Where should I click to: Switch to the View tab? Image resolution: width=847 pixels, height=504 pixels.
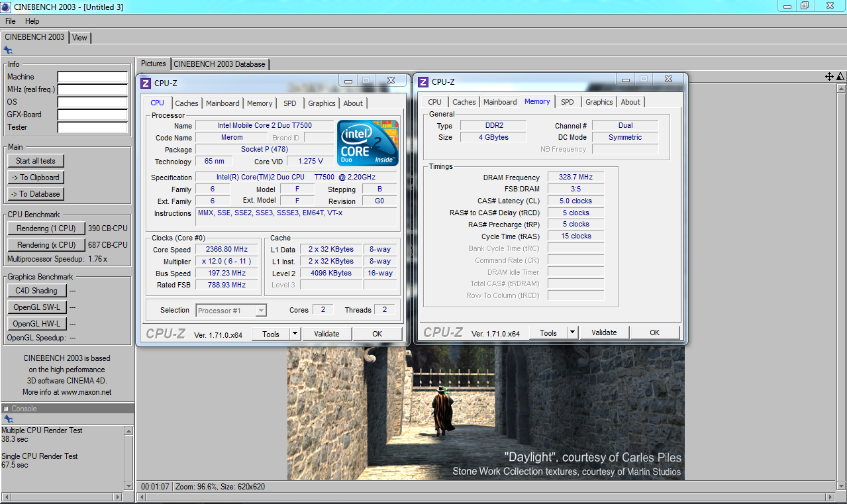coord(79,38)
